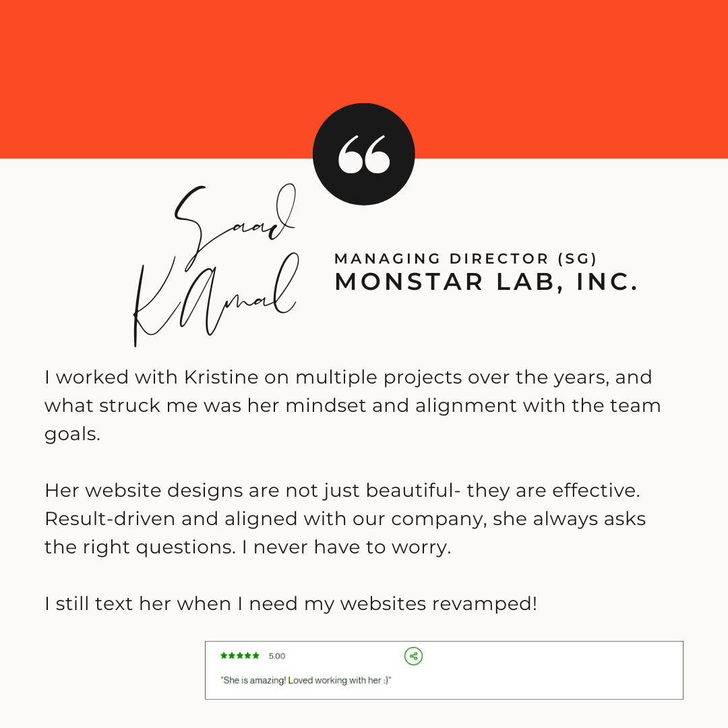
Task: Click the green share icon
Action: (x=413, y=656)
